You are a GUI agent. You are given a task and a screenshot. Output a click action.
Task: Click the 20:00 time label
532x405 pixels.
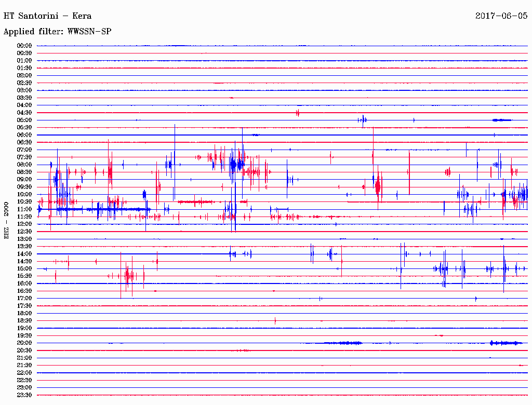coord(24,343)
